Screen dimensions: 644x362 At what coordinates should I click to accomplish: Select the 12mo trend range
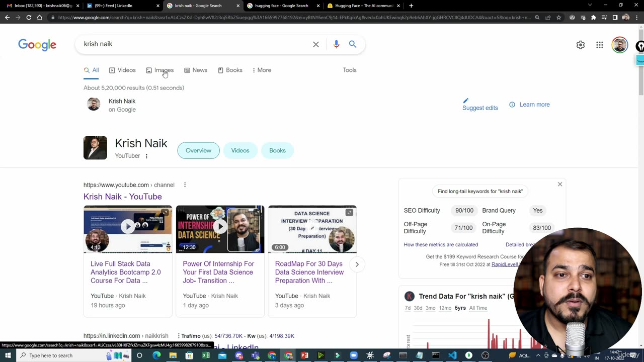[x=445, y=308]
